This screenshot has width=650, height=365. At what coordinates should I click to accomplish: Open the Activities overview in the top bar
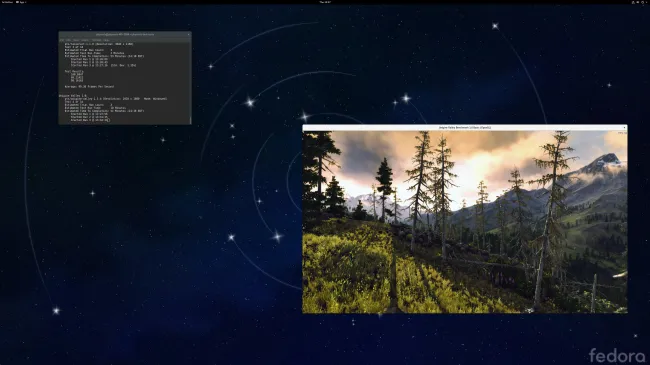[x=7, y=2]
